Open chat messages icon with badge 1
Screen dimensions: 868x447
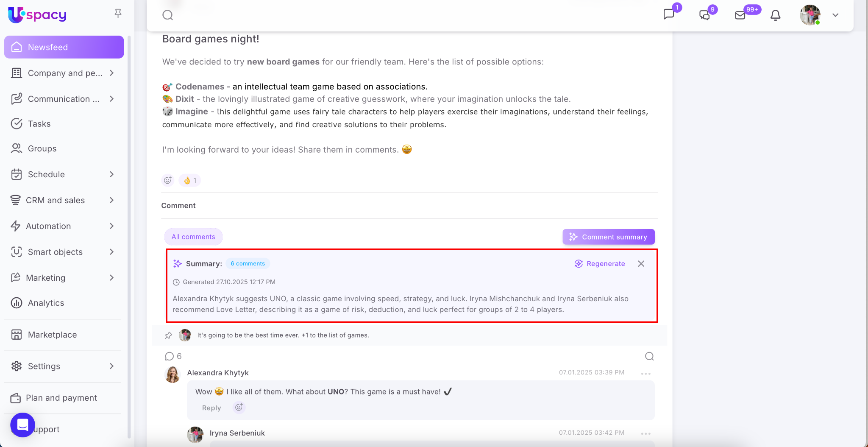click(669, 14)
